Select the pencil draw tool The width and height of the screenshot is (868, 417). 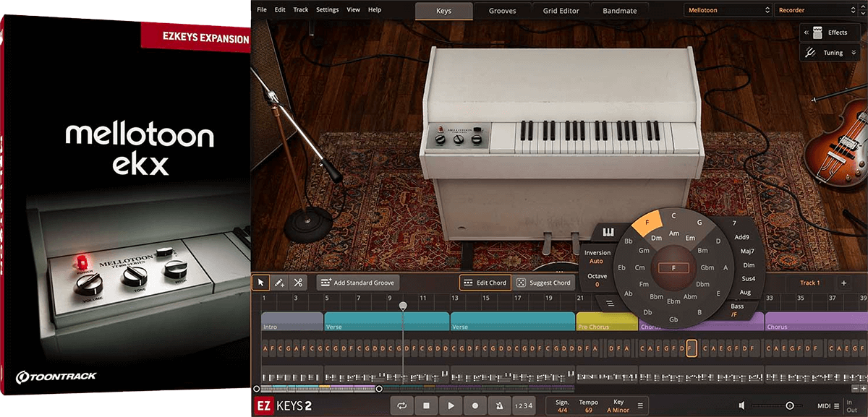(279, 283)
